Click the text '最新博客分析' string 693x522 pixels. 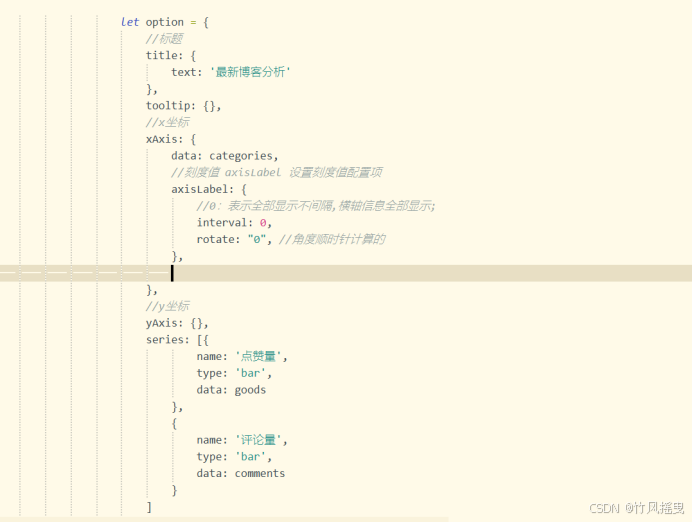[x=250, y=72]
